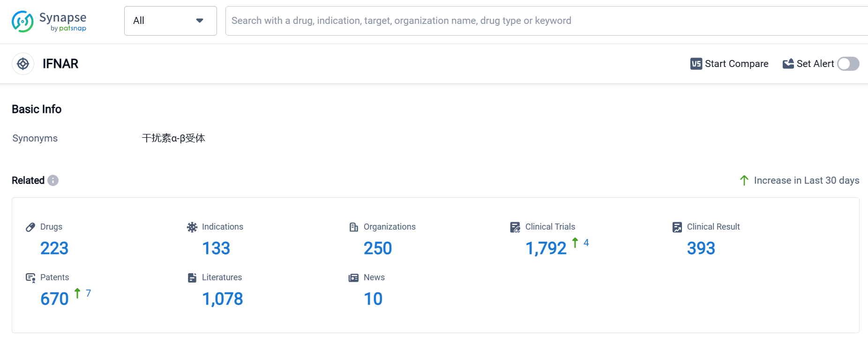Click the IFNAR target icon

coord(23,64)
